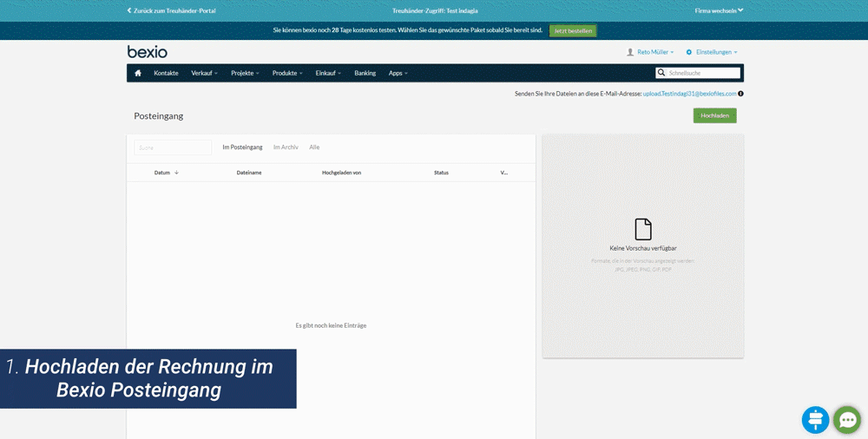
Task: Click the document icon in preview panel
Action: coord(643,229)
